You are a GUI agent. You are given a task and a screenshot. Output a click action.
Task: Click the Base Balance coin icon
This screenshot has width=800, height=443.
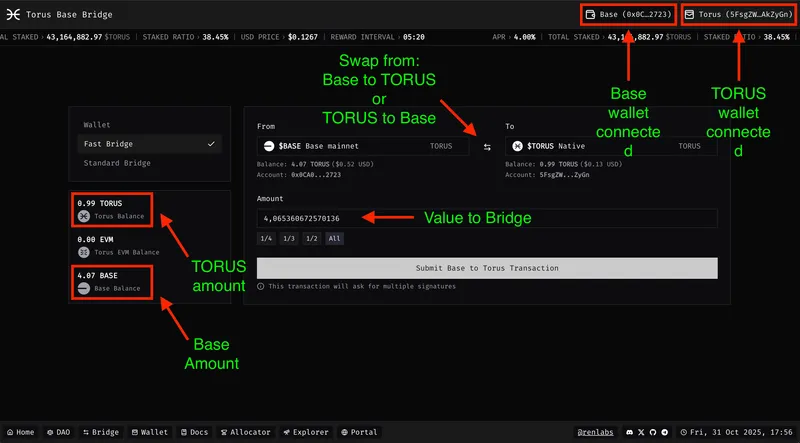pyautogui.click(x=84, y=288)
